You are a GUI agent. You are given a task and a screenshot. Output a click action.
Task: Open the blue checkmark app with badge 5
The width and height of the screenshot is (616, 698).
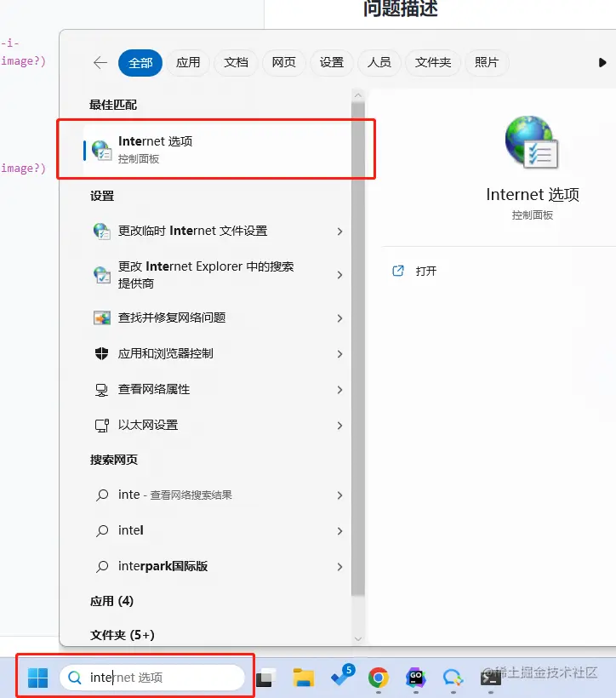tap(342, 676)
